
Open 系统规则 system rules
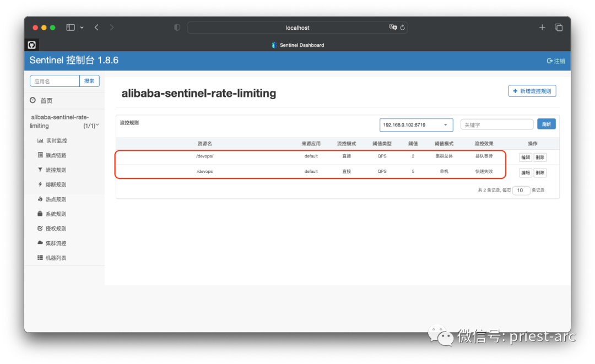pos(56,214)
